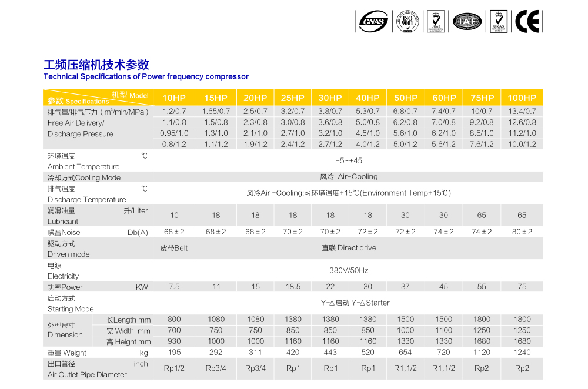Screen dimensions: 588x389
Task: Click the 380V/50Hz electricity value
Action: point(349,271)
